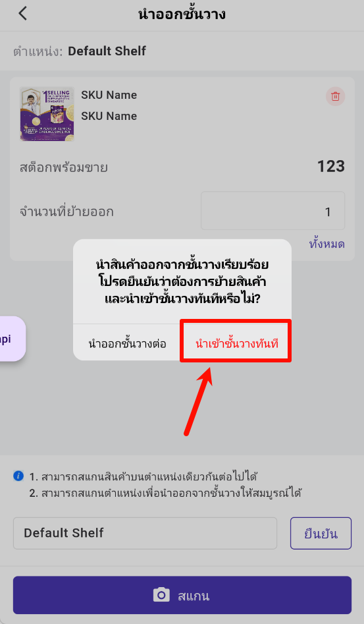Click the 123 available stock value

[x=330, y=166]
